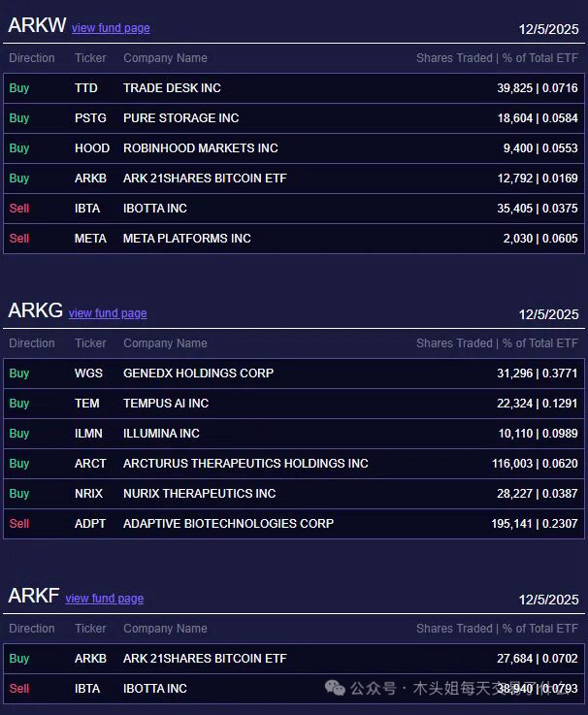
Task: Select the PSTG ticker cell
Action: pyautogui.click(x=90, y=118)
